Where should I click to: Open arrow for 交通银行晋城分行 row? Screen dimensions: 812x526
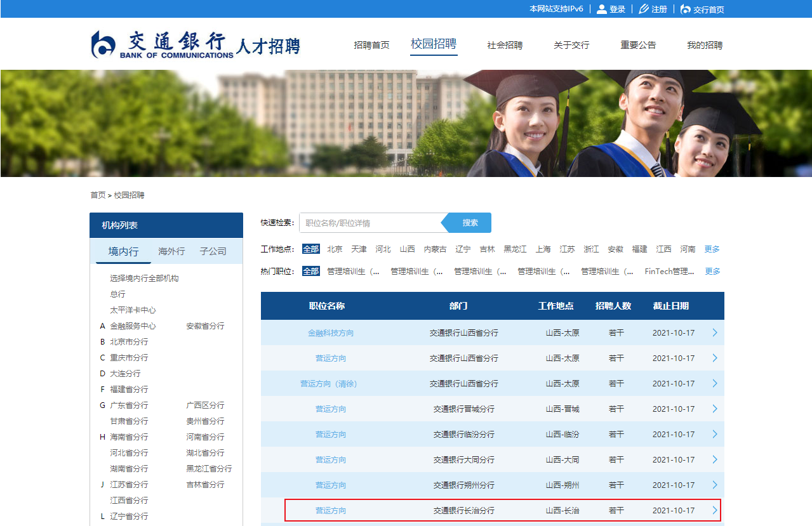tap(715, 409)
